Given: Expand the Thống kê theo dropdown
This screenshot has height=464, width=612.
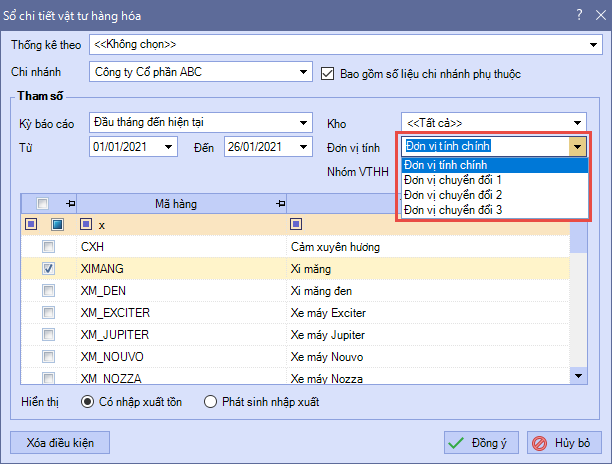Looking at the screenshot, I should 595,45.
